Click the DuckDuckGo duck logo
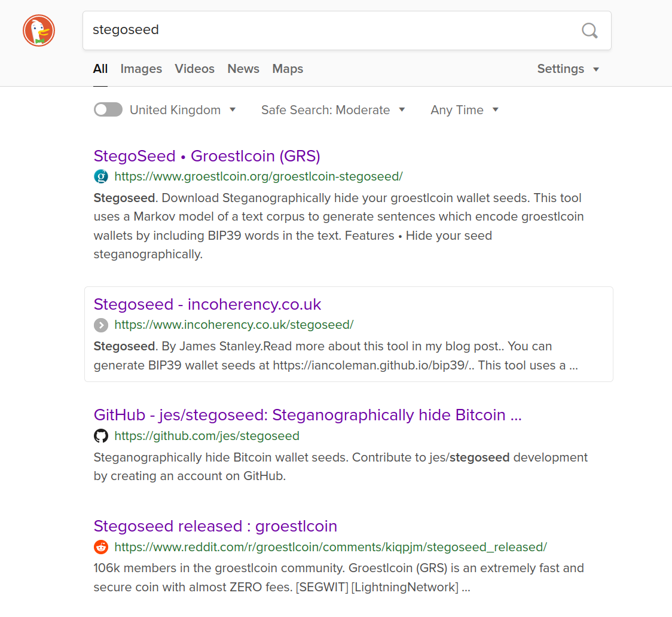 click(x=39, y=30)
